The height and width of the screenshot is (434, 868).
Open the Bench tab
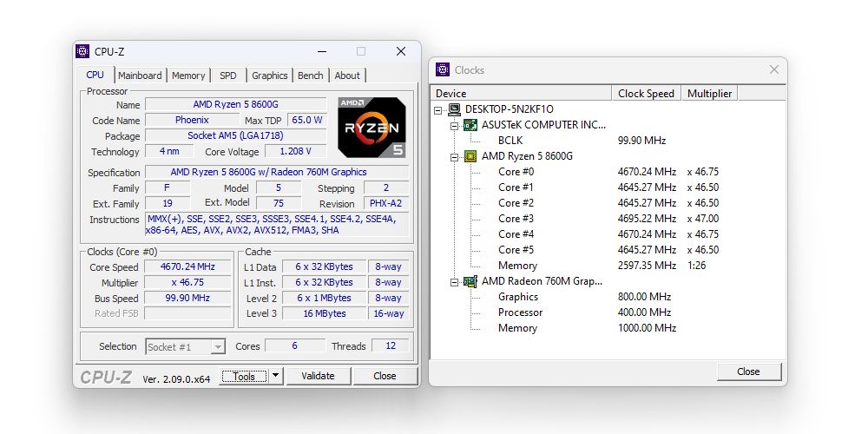tap(311, 76)
